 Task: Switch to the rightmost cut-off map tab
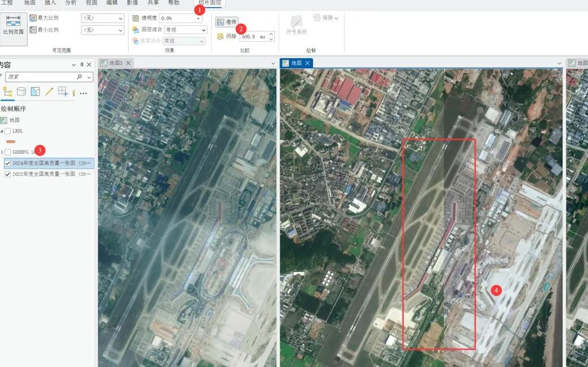[x=577, y=63]
